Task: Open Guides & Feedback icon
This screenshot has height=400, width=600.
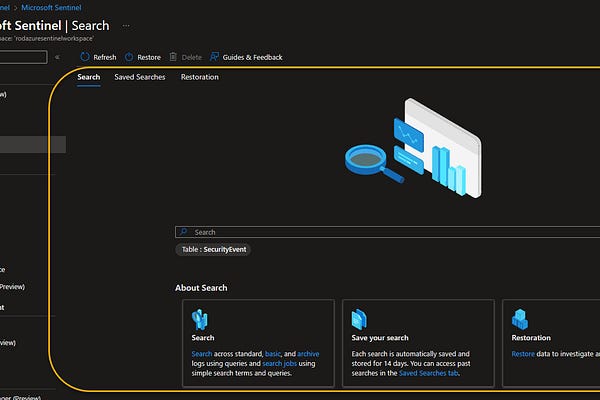Action: click(x=214, y=57)
